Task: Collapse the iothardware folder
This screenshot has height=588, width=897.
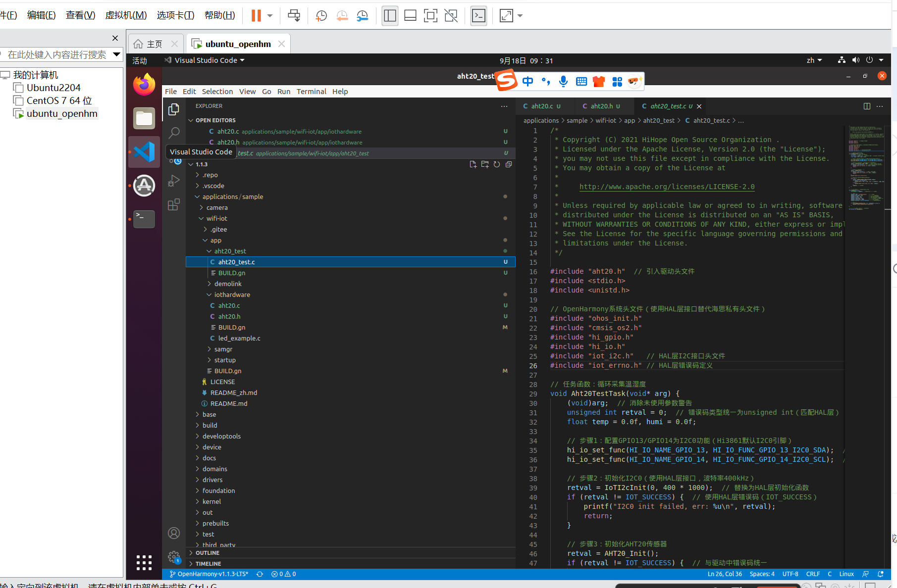Action: tap(232, 295)
